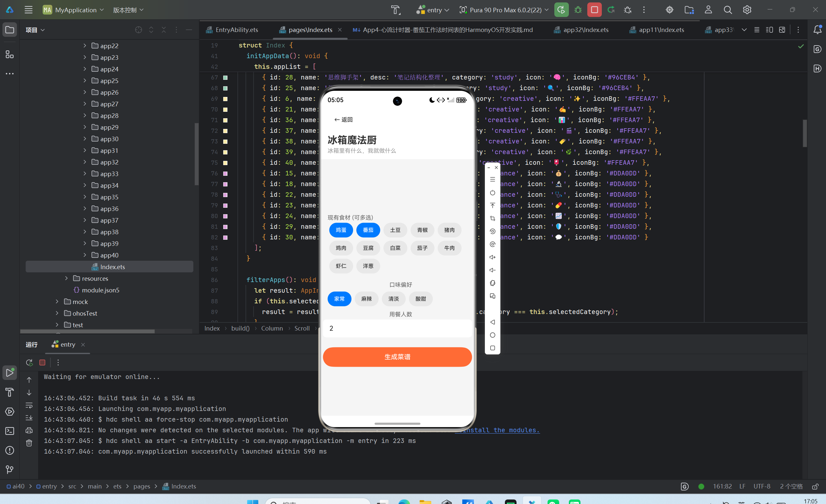Click the green Run entry button
826x504 pixels.
561,10
